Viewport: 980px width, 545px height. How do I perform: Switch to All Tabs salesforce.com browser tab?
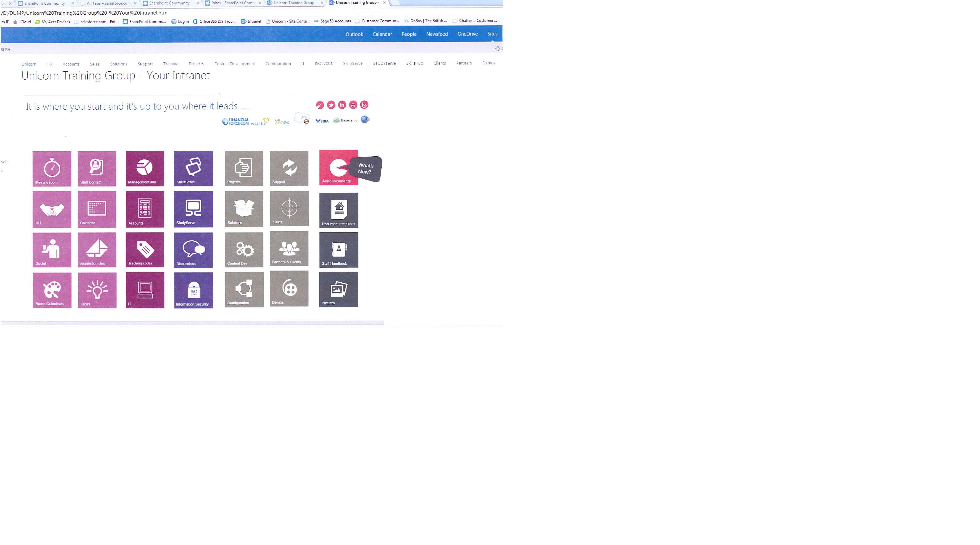(x=108, y=3)
